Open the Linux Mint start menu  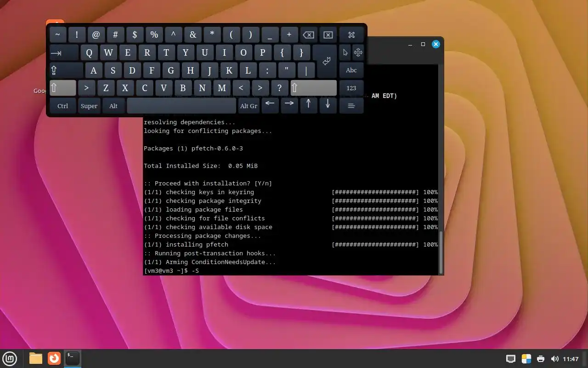(10, 358)
